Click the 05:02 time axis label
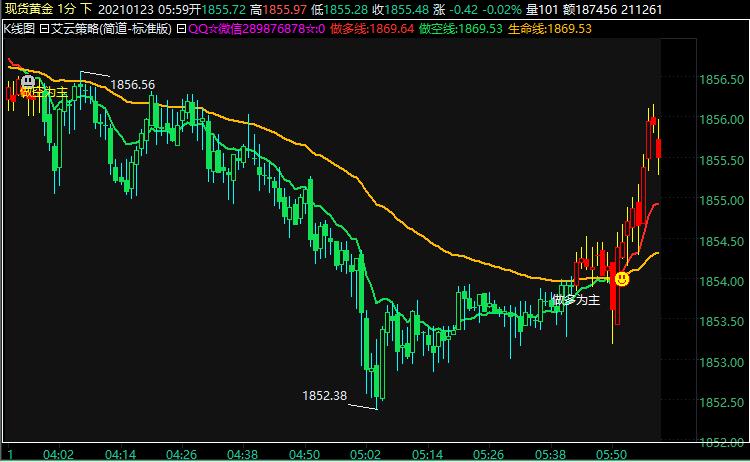The width and height of the screenshot is (750, 462). click(x=365, y=454)
